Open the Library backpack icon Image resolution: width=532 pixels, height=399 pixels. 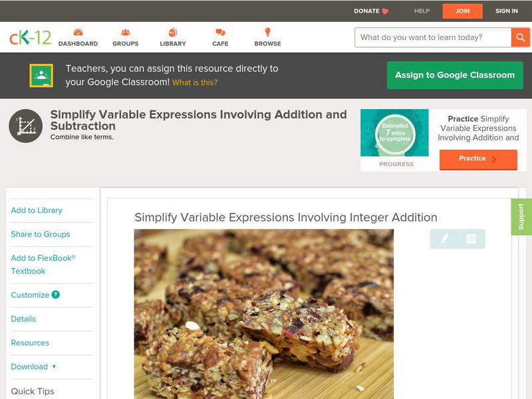pos(173,32)
